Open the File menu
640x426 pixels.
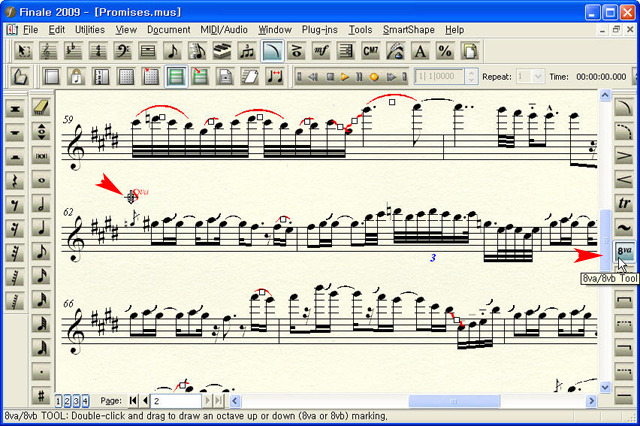pyautogui.click(x=30, y=30)
